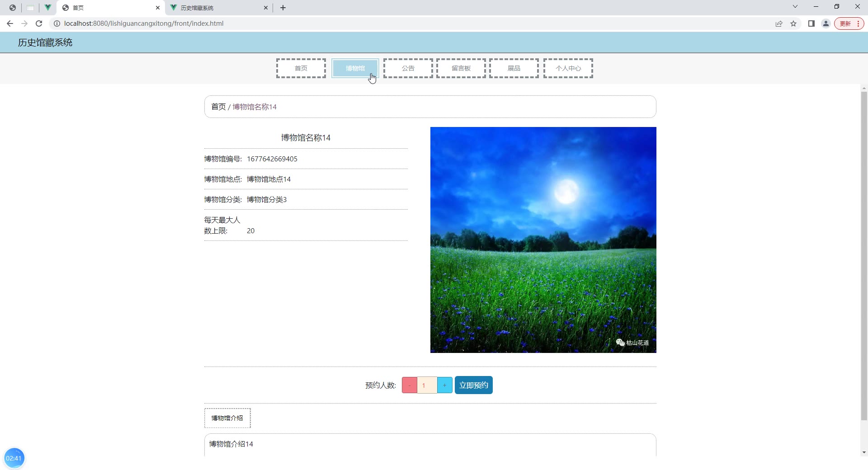This screenshot has width=868, height=470.
Task: Click the scrollbar up arrow
Action: point(864,88)
